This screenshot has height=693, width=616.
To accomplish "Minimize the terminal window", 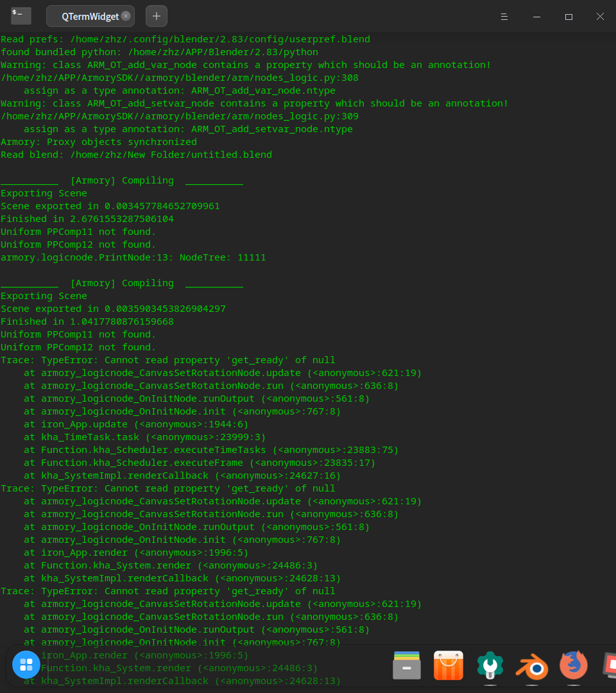I will [536, 17].
